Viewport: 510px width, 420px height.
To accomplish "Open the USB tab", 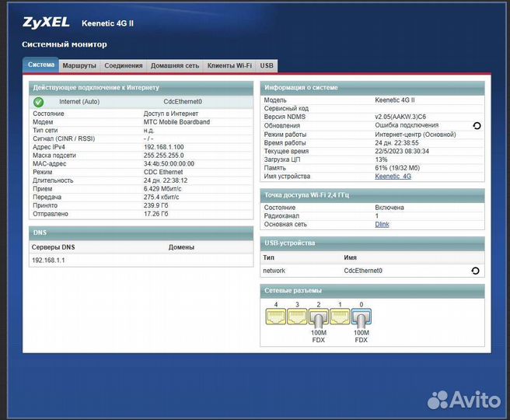I will [267, 65].
